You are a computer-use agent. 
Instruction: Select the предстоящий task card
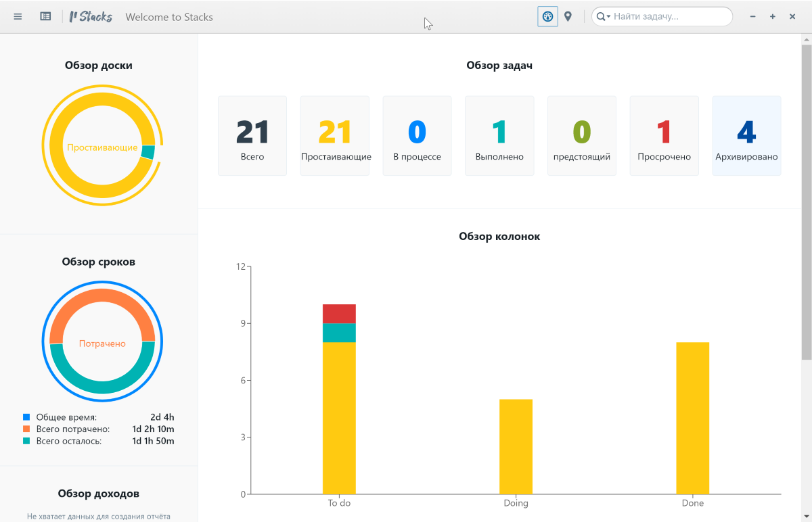click(x=582, y=136)
